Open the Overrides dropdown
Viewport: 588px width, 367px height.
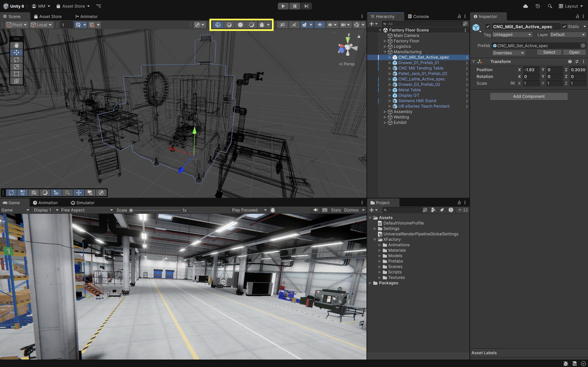(x=508, y=53)
